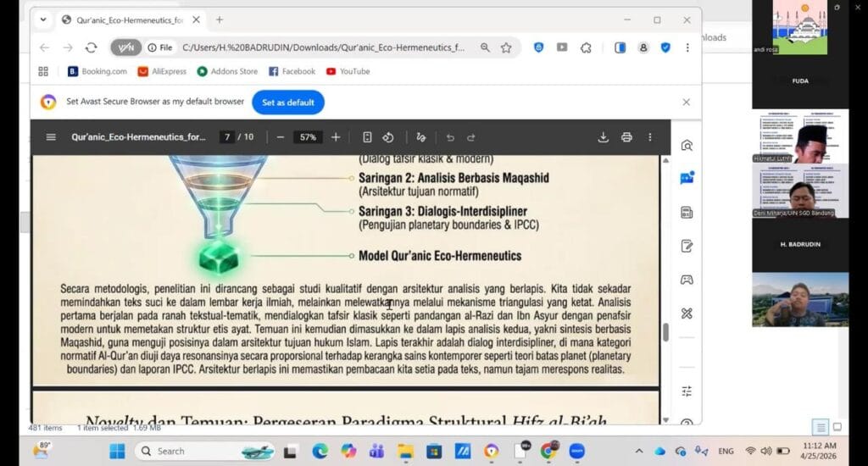This screenshot has width=868, height=466.
Task: Download the PDF file
Action: pyautogui.click(x=604, y=137)
